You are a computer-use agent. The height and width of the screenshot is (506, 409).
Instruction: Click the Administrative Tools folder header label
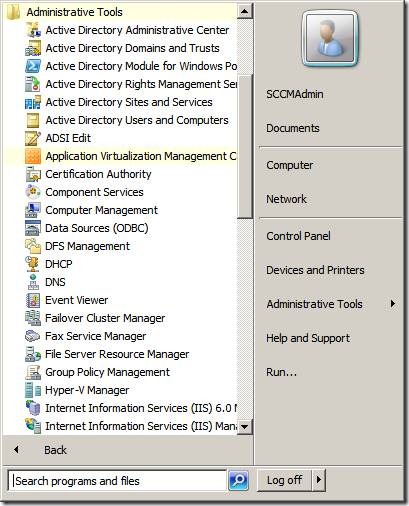click(x=75, y=12)
